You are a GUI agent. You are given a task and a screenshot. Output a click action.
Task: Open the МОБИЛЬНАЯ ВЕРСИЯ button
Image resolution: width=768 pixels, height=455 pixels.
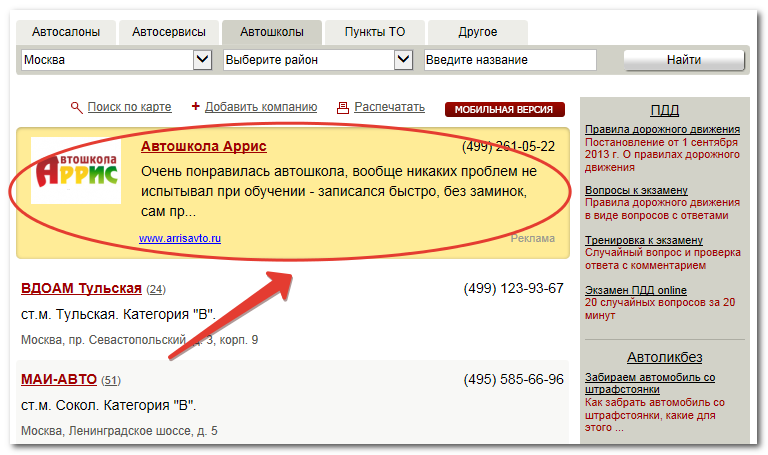coord(504,110)
